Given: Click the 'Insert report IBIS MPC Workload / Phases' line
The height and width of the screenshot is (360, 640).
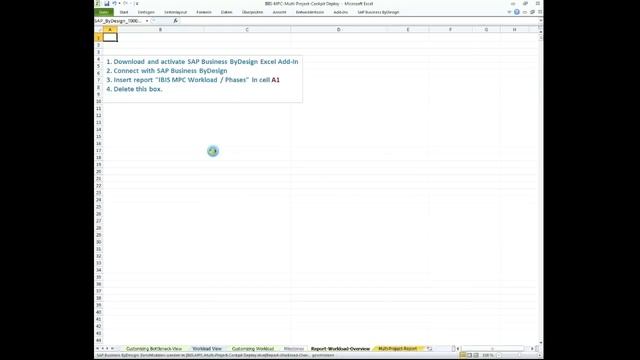Looking at the screenshot, I should click(x=193, y=80).
